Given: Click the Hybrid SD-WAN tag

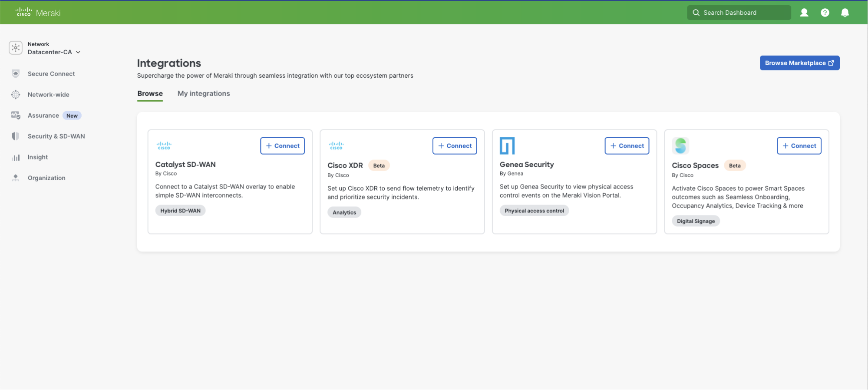Looking at the screenshot, I should point(180,211).
